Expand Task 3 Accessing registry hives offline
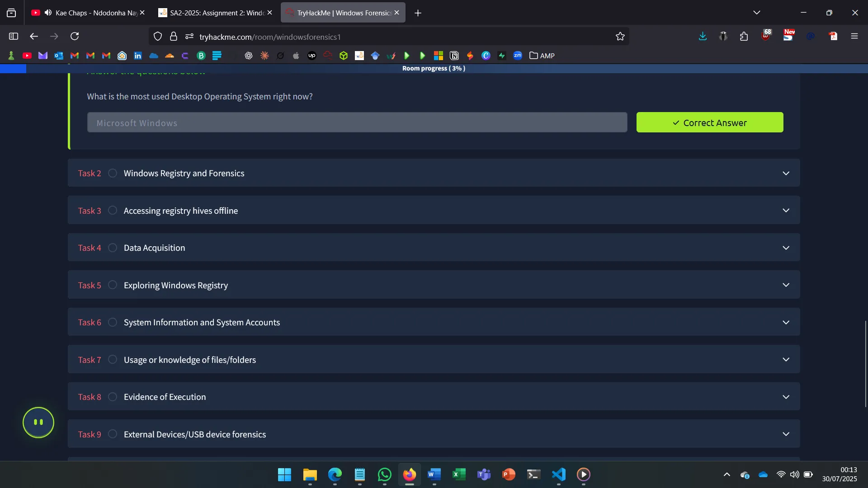The height and width of the screenshot is (488, 868). click(786, 211)
